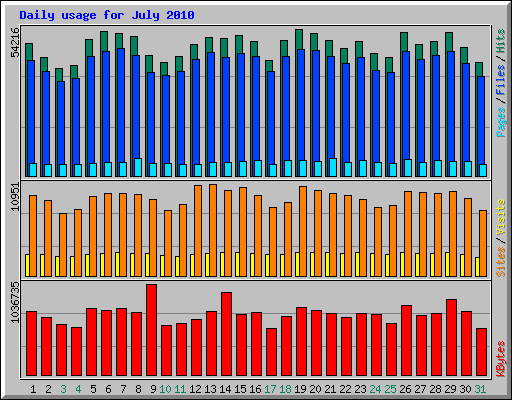Select the y-axis value 1036735
512x400 pixels.
click(x=15, y=302)
